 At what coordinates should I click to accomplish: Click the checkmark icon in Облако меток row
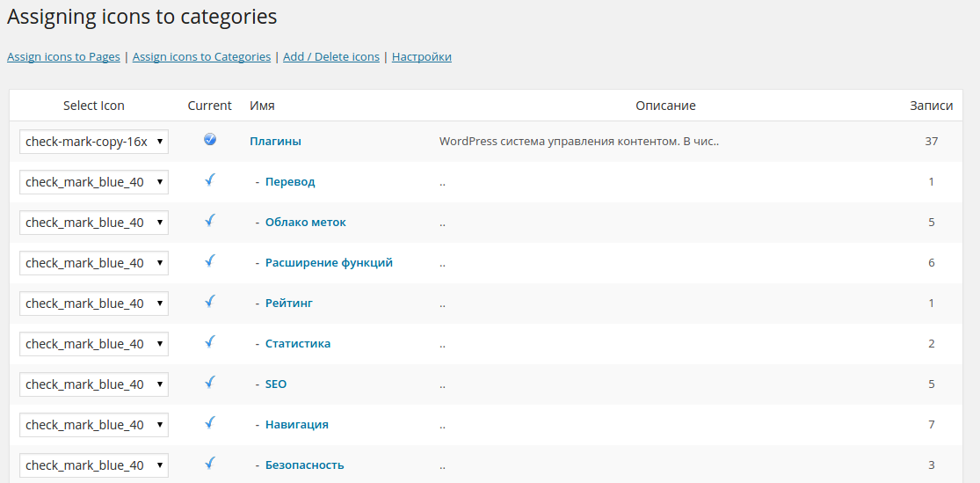coord(210,221)
